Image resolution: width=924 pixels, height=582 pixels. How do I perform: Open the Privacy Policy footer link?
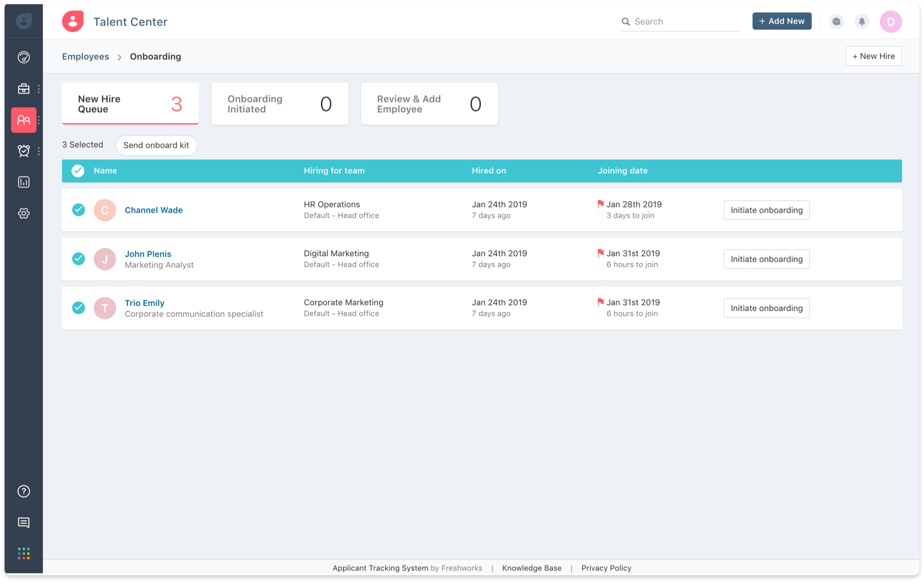[x=606, y=568]
